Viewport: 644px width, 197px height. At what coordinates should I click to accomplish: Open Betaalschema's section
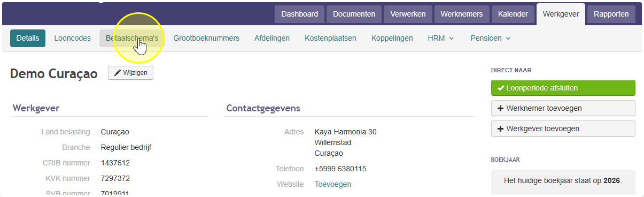132,38
